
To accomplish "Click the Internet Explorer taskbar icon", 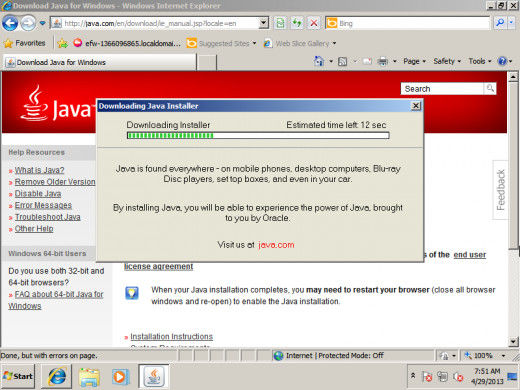I will [x=56, y=376].
